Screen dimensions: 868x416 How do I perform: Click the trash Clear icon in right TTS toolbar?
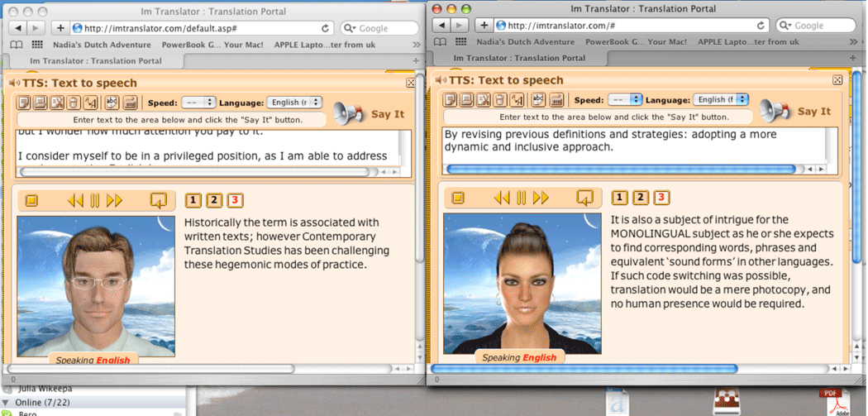point(500,100)
